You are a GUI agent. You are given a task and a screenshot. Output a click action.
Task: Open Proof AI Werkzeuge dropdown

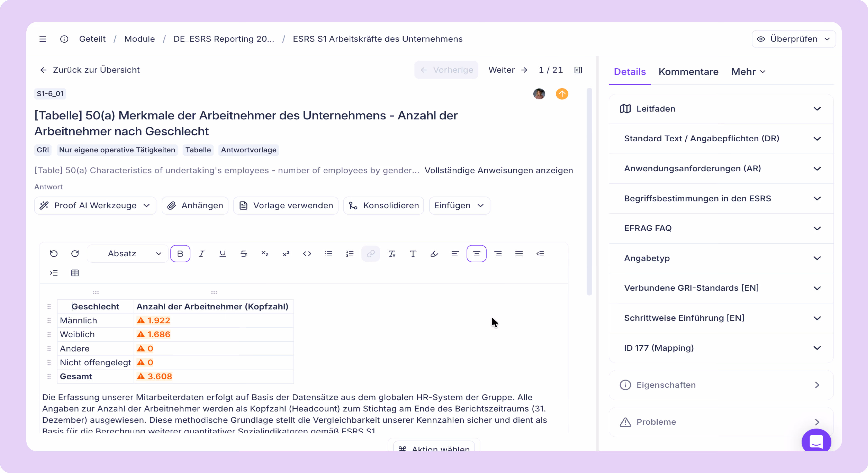pyautogui.click(x=95, y=205)
